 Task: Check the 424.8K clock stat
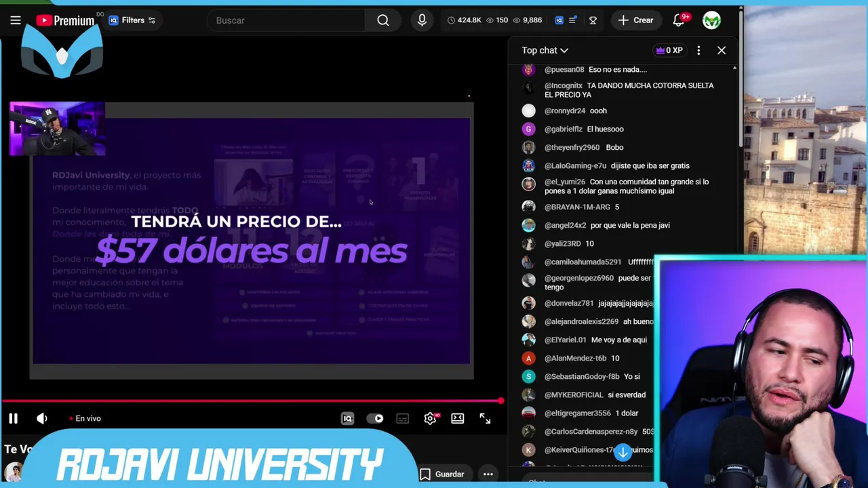(464, 20)
